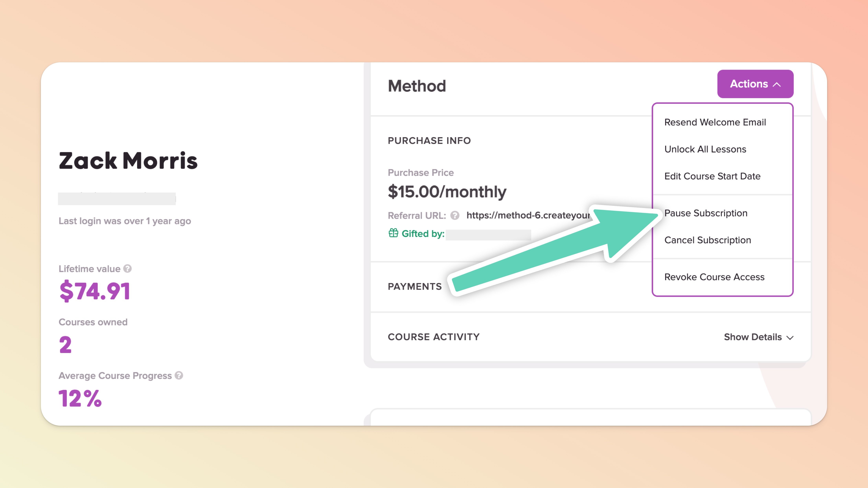Click the Zack Morris student name
Screen dimensions: 868x488
128,160
